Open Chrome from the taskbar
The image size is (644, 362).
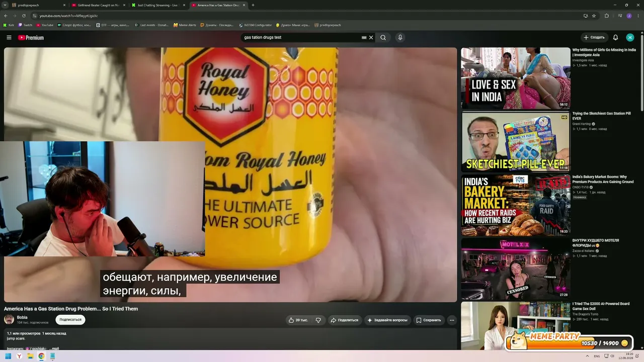tap(41, 356)
